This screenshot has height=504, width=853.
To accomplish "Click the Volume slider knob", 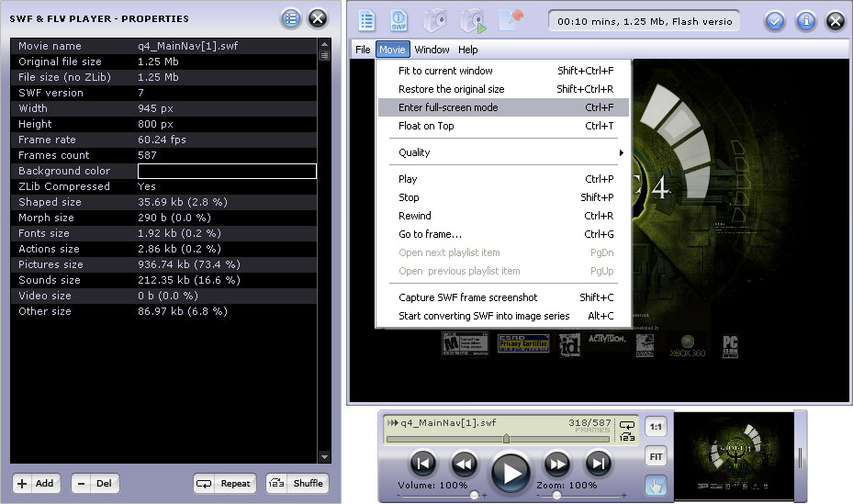I will point(474,496).
